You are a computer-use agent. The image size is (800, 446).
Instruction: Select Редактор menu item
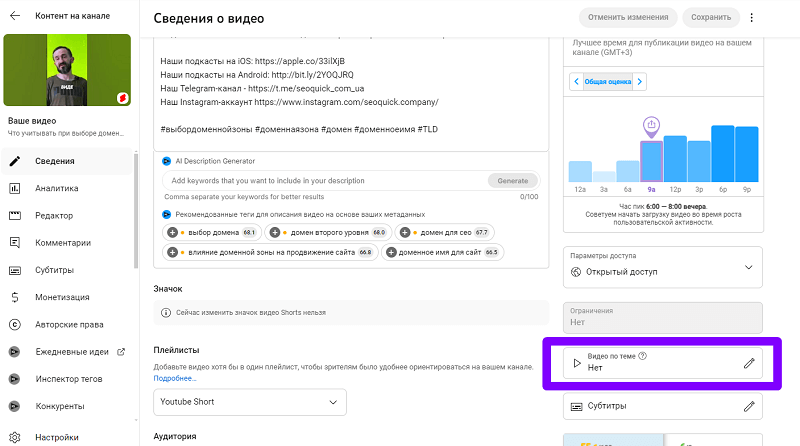(67, 215)
